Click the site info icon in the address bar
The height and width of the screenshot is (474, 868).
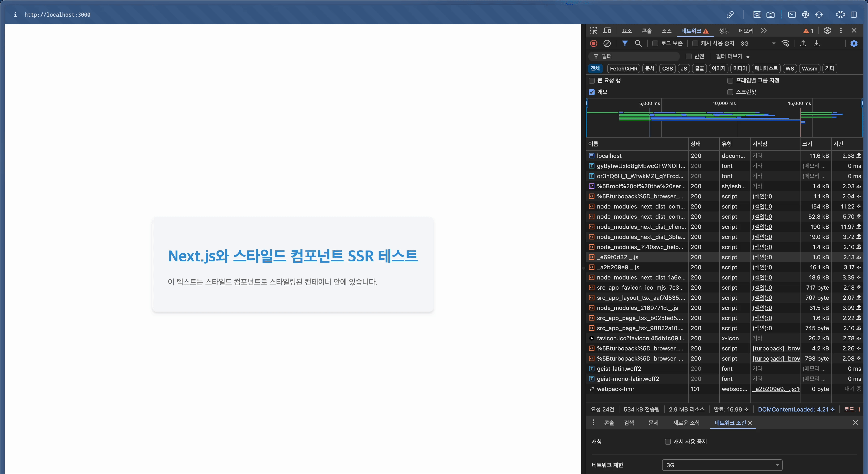pos(15,14)
